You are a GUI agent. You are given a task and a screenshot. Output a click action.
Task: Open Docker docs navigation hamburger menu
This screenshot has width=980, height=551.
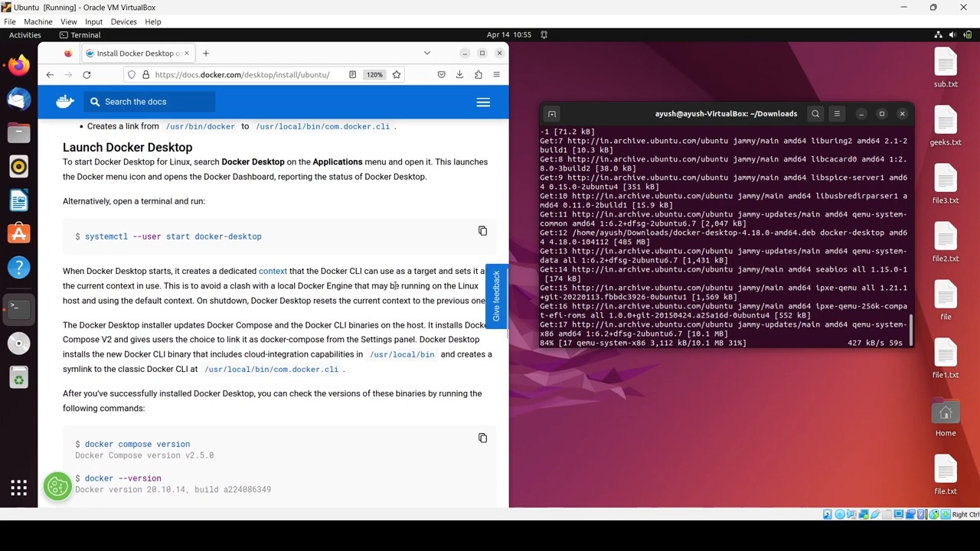click(x=483, y=102)
